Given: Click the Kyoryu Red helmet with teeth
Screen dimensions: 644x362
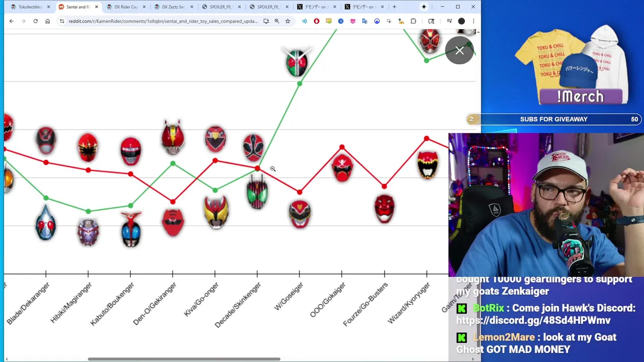Looking at the screenshot, I should pyautogui.click(x=427, y=165).
